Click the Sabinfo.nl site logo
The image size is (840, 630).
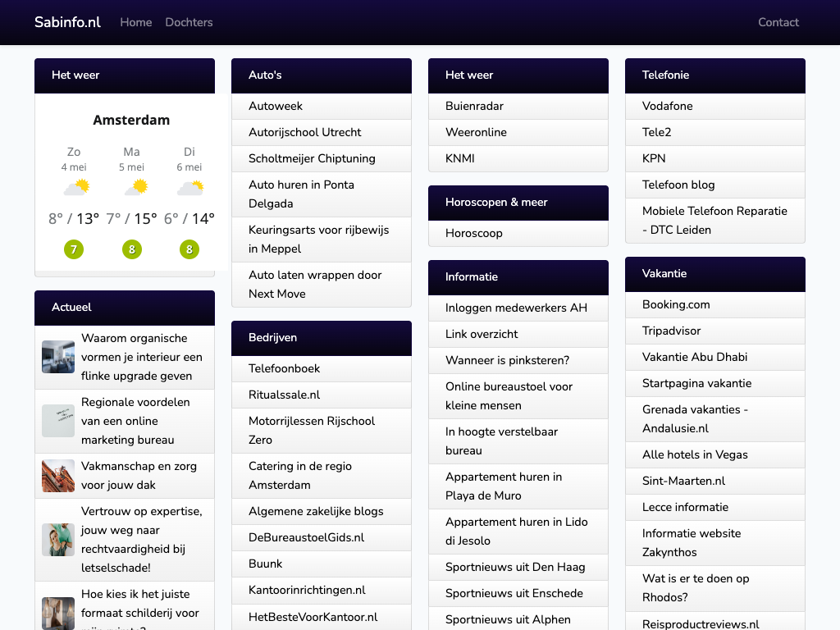[x=67, y=22]
